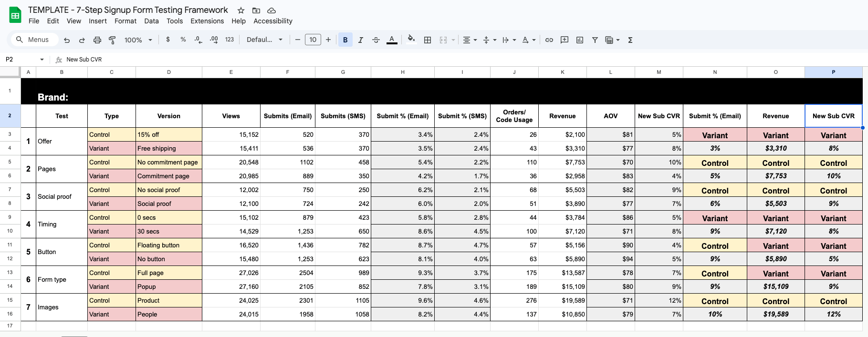Open the Extensions menu
The image size is (868, 337).
207,21
